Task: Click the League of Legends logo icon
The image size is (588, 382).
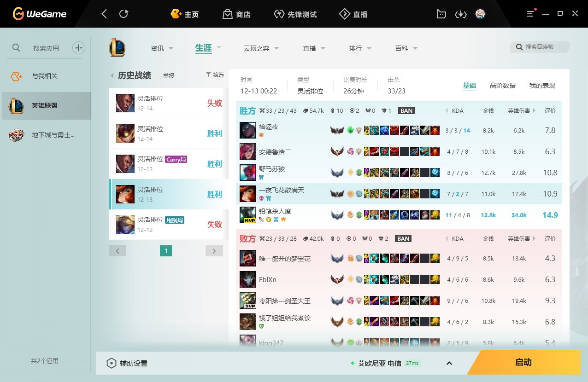Action: (117, 47)
